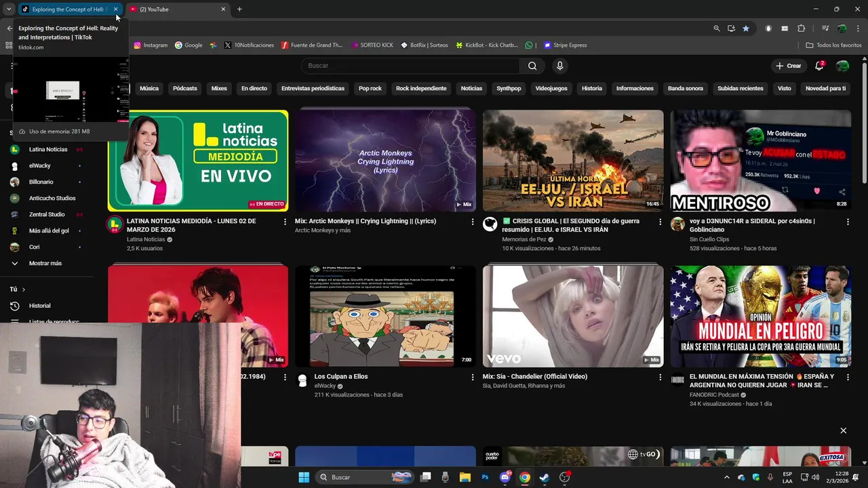Expand the Tú section chevron
Viewport: 868px width, 488px height.
tap(23, 289)
